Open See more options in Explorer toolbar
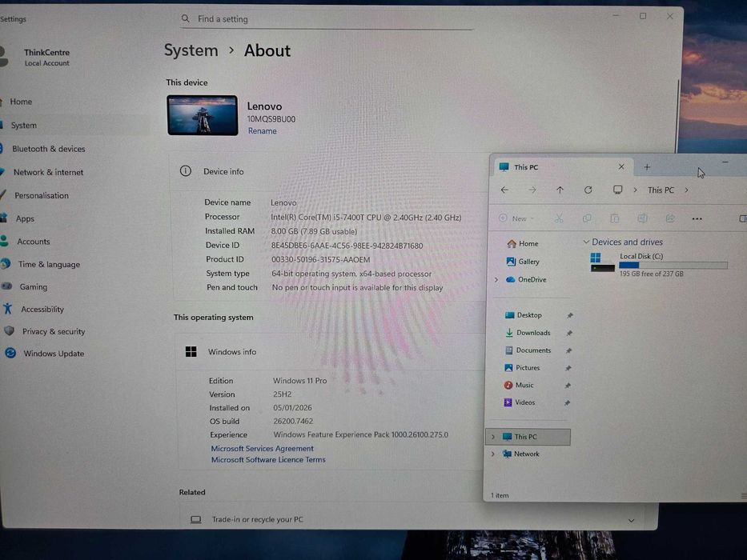 [x=697, y=219]
